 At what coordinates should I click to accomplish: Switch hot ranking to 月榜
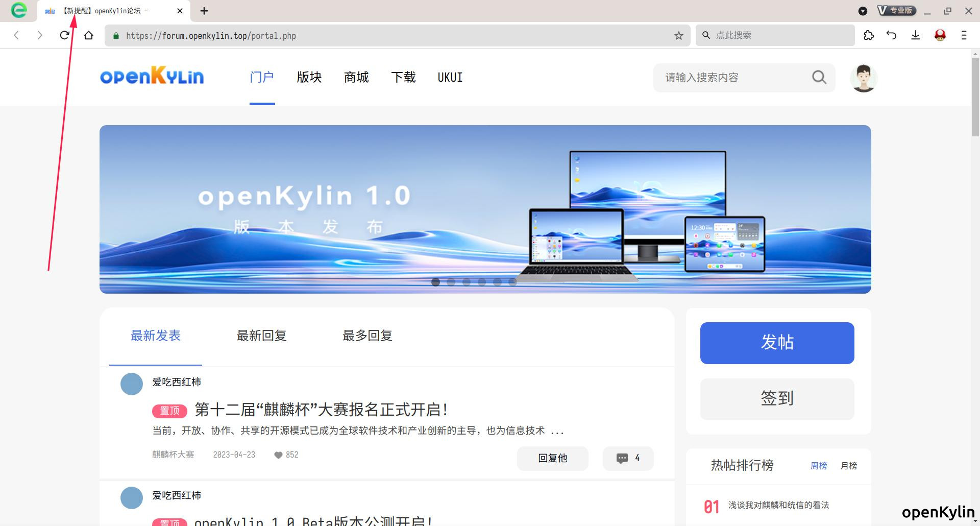[849, 466]
